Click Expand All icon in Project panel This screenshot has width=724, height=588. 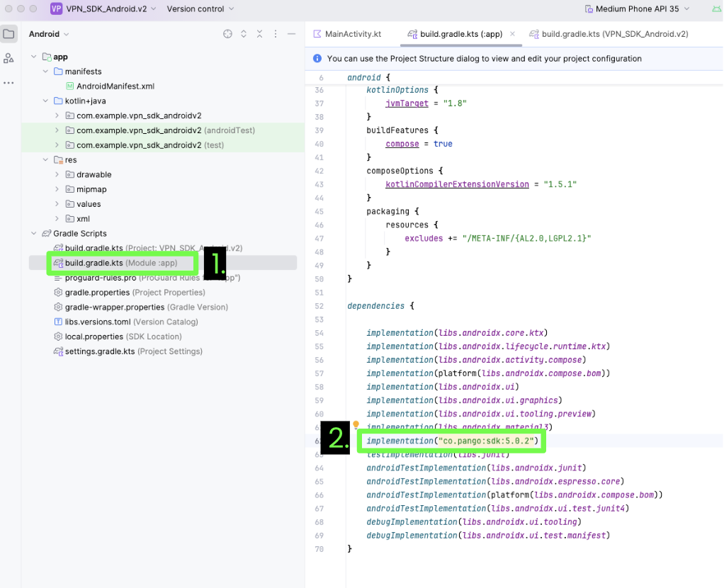[244, 34]
